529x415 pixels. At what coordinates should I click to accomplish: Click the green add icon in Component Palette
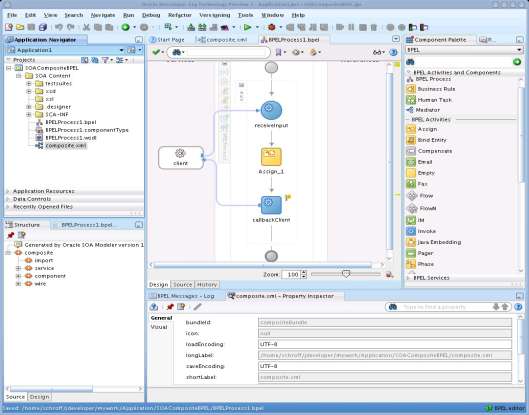[x=517, y=62]
